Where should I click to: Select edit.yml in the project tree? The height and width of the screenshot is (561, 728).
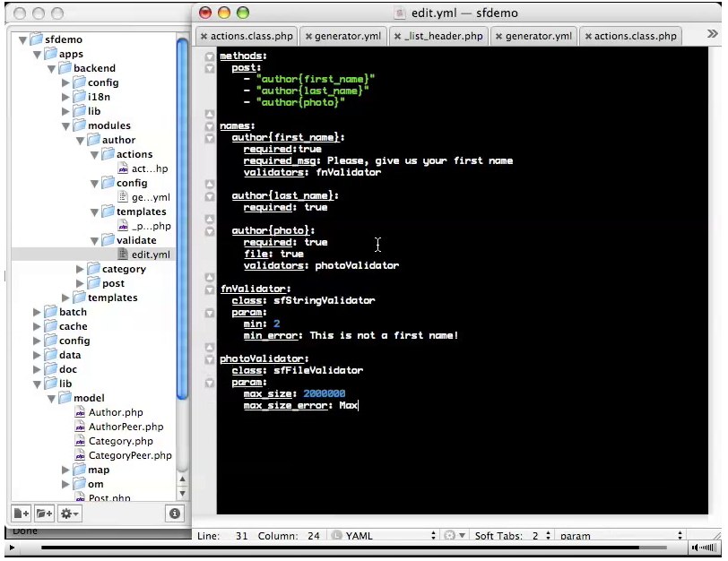[150, 255]
